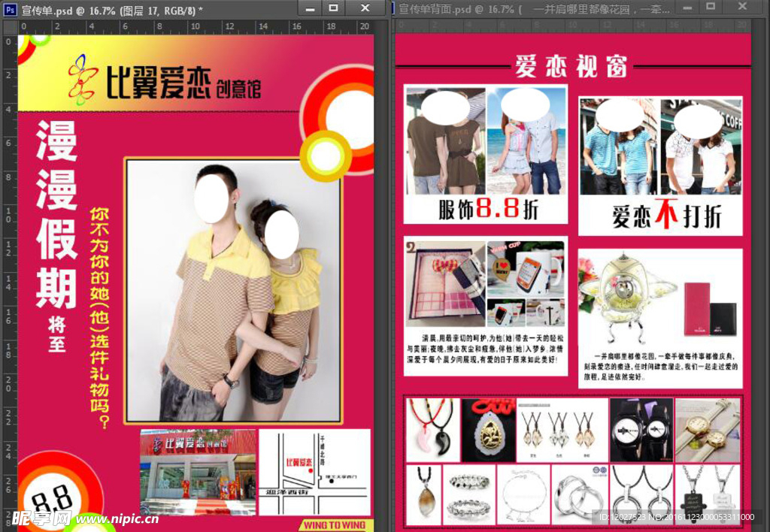
Task: Click the 服饰8.8折 caption
Action: tap(488, 210)
